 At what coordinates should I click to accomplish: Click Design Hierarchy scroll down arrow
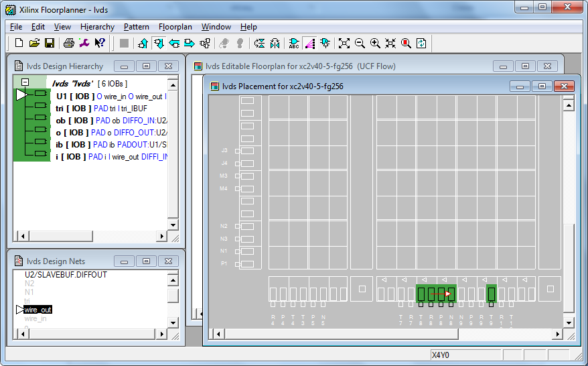173,225
